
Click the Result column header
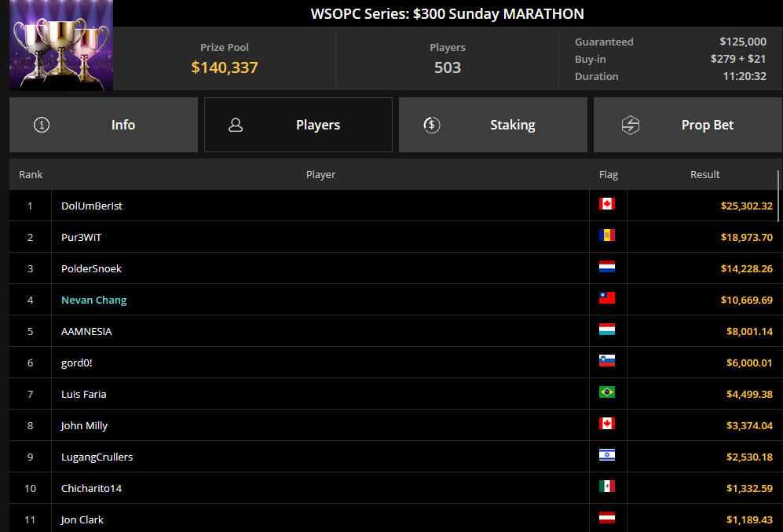pos(704,175)
